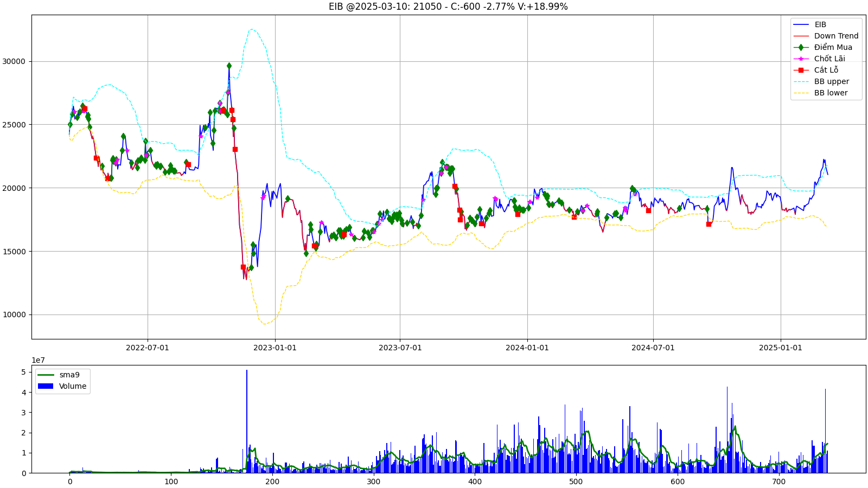
Task: Click the 20000 y-axis label
Action: [14, 188]
